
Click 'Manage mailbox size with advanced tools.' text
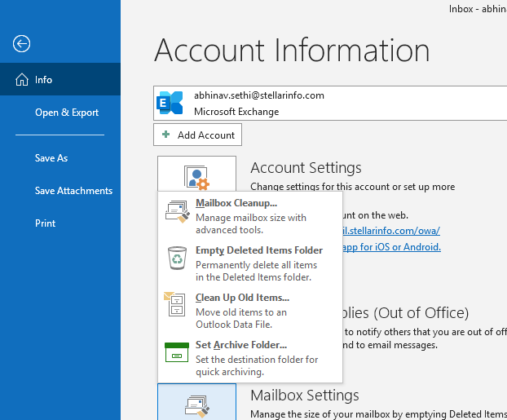[251, 224]
